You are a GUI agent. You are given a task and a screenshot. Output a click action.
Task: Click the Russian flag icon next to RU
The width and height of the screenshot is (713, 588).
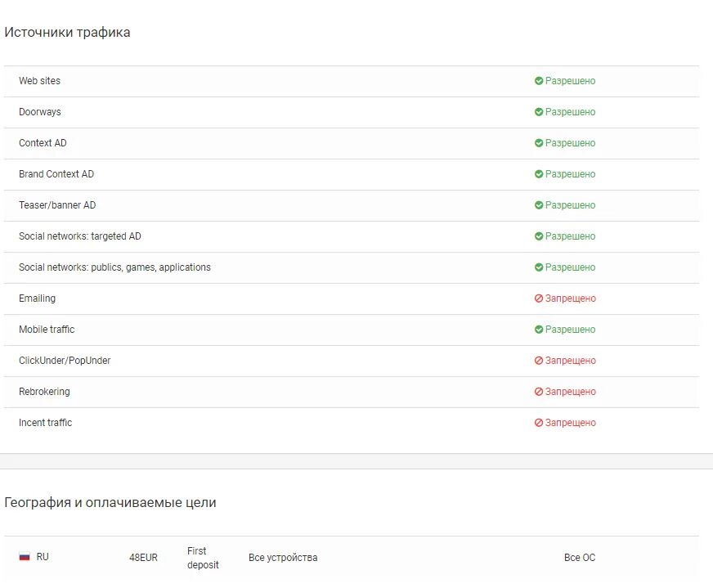coord(25,557)
